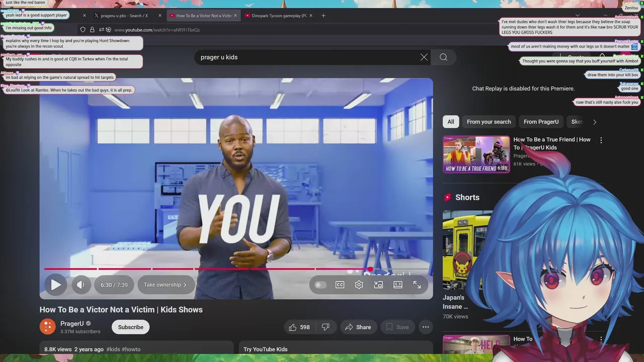Screen dimensions: 644x362
Task: Select the All filter chip
Action: [451, 122]
